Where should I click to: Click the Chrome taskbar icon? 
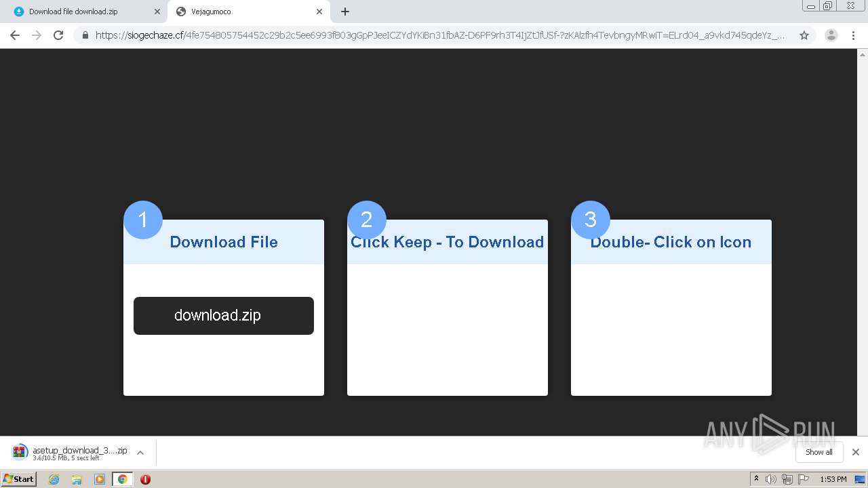[122, 479]
